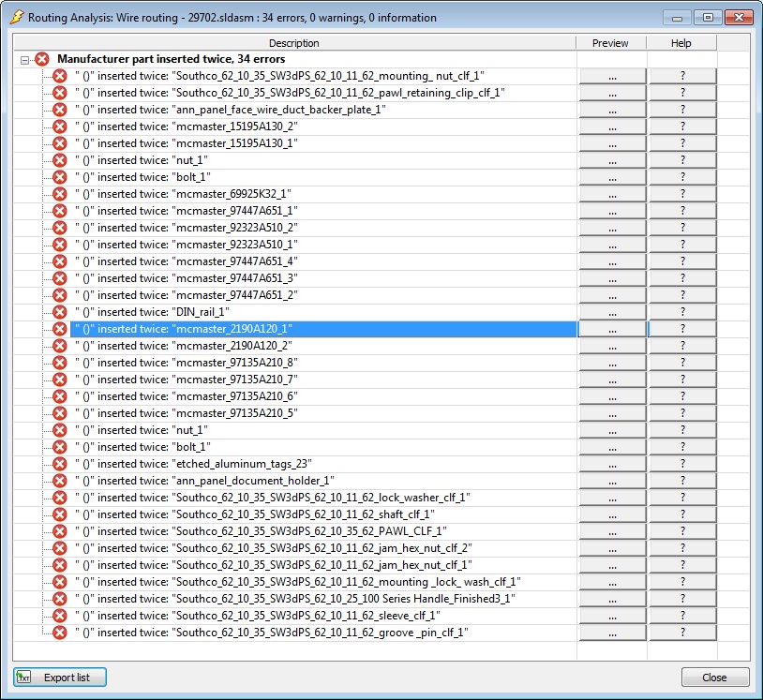Open preview for pawl_retaining_clip_clf_1 row
This screenshot has width=763, height=700.
(x=613, y=93)
